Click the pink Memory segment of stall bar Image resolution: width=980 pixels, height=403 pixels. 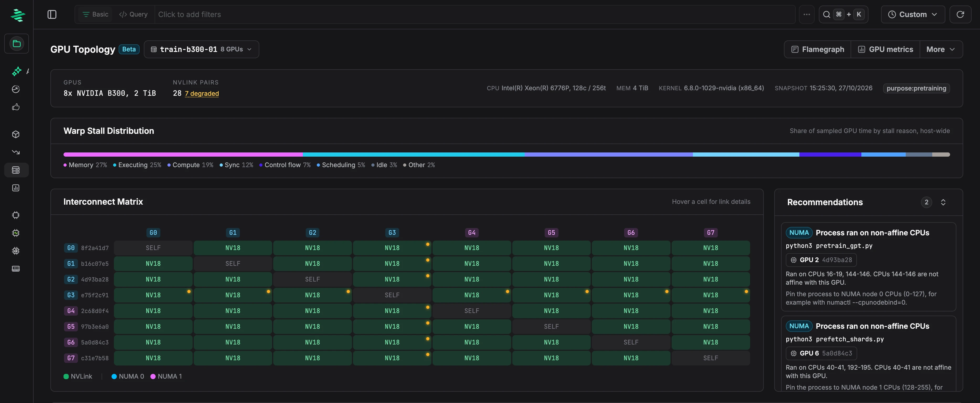(183, 155)
